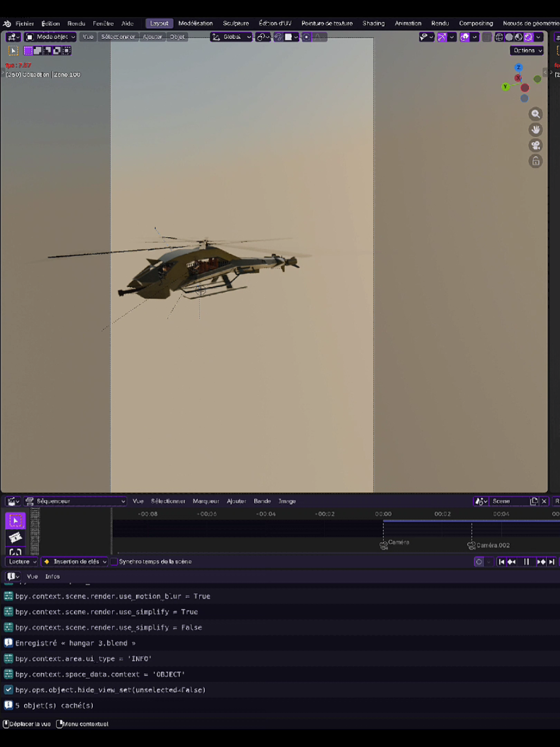The image size is (560, 747).
Task: Open the sequencer Bande menu
Action: click(262, 501)
